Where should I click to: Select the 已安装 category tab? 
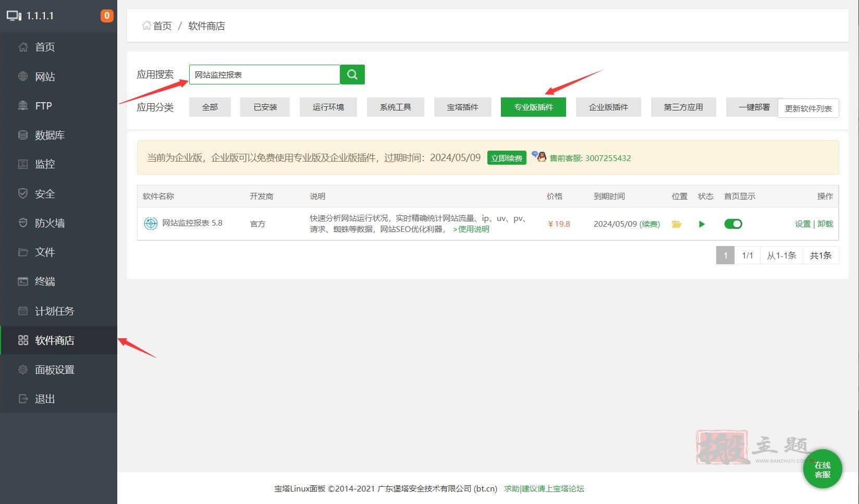pyautogui.click(x=265, y=107)
